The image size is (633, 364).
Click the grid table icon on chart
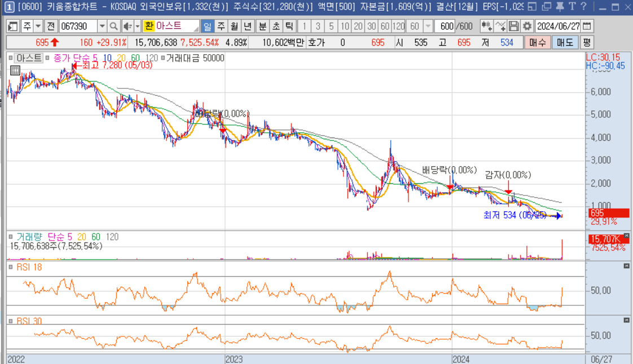click(x=15, y=70)
